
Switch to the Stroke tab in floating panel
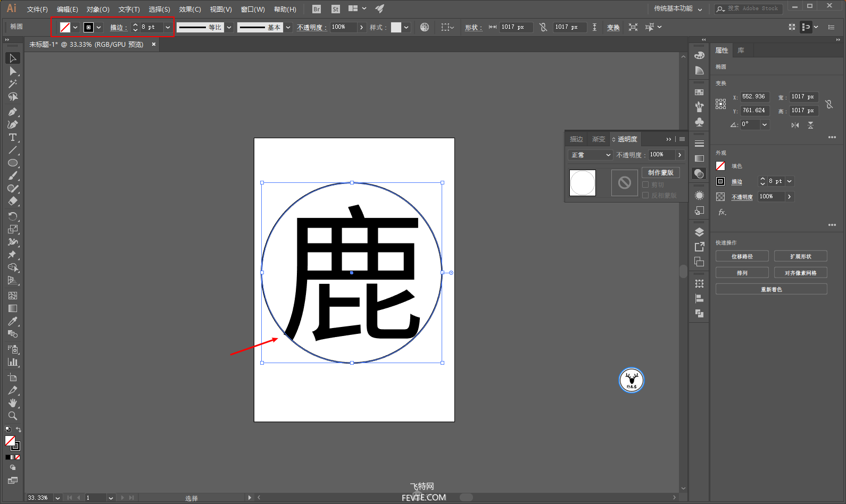[576, 139]
